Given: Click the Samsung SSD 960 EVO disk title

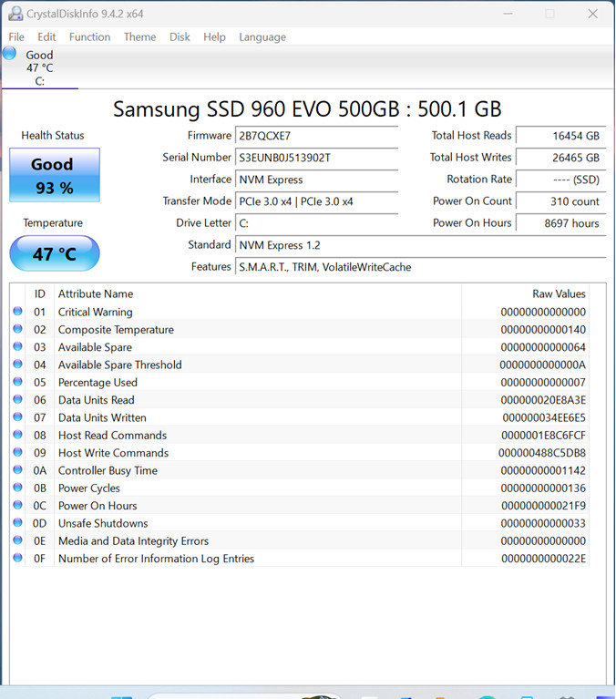Looking at the screenshot, I should pos(308,109).
